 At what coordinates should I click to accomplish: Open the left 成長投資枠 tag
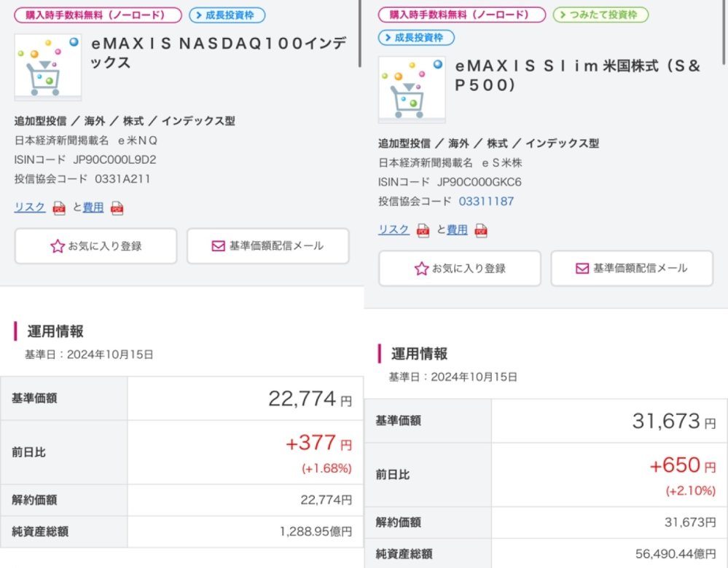[227, 15]
